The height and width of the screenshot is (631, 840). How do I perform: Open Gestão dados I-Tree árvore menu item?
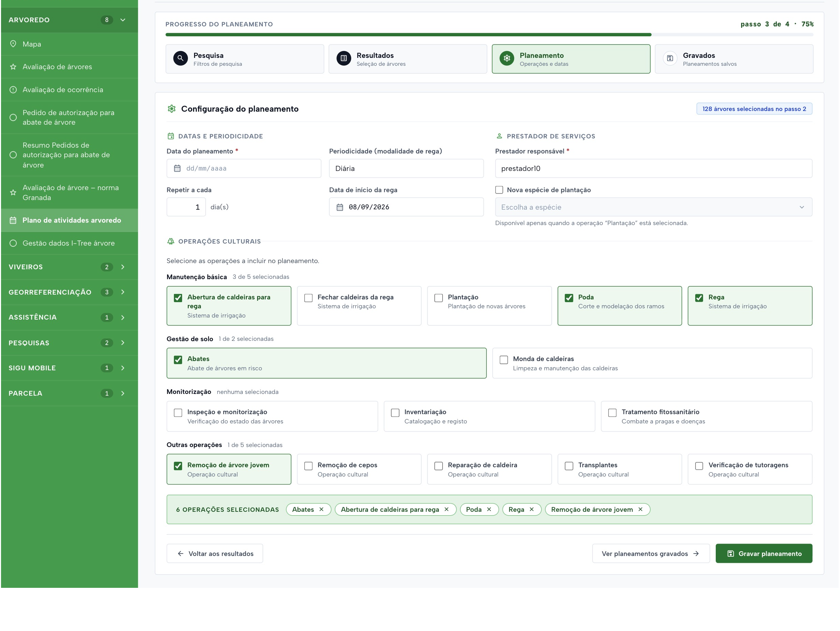tap(69, 243)
